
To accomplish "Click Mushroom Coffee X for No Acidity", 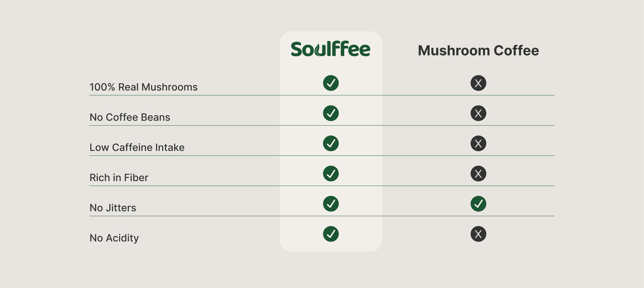I will click(x=478, y=234).
